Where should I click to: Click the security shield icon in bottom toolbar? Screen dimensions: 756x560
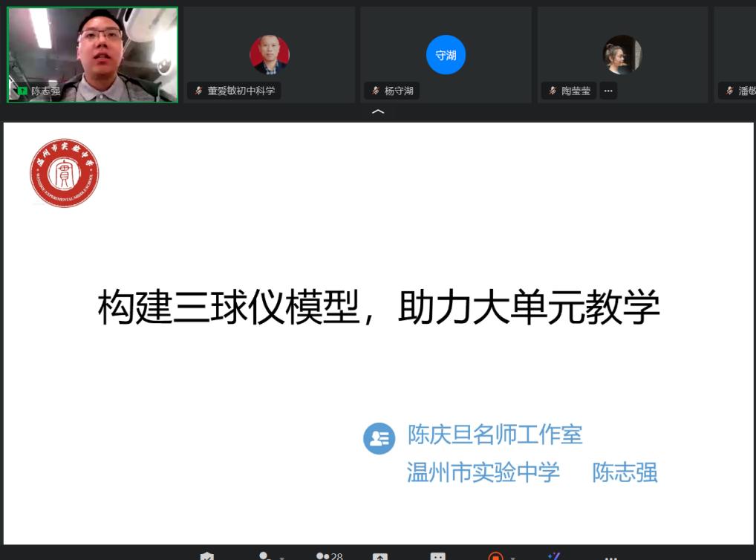[x=207, y=556]
